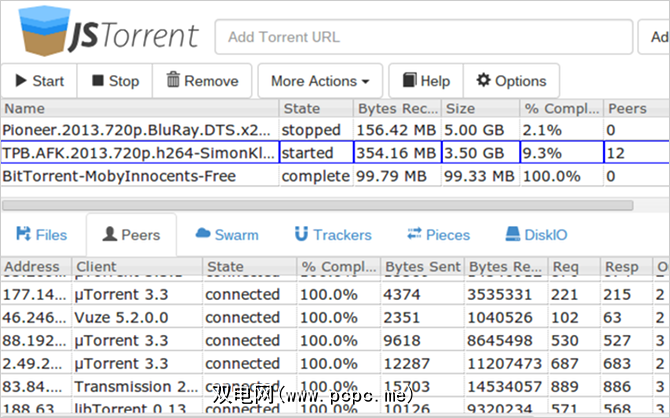The height and width of the screenshot is (418, 670).
Task: Sort peers by Bytes Sent column header
Action: coord(422,267)
